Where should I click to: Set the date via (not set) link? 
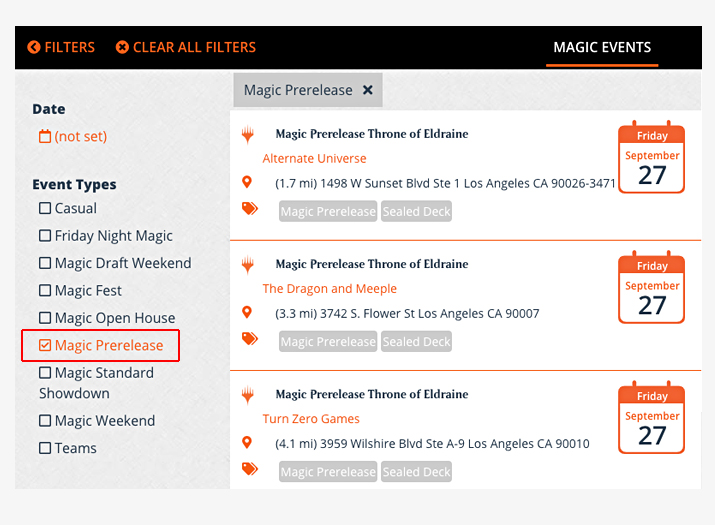[81, 136]
